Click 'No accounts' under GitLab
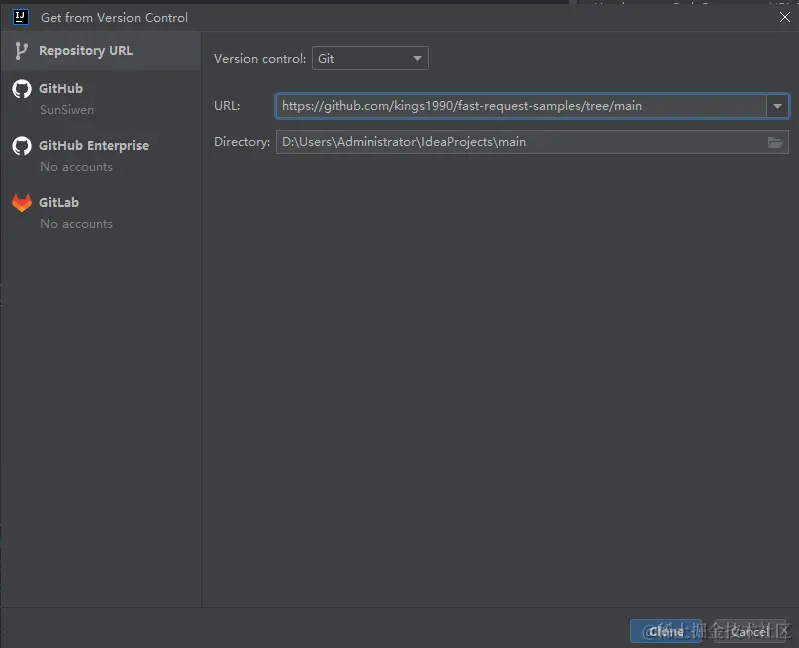The image size is (799, 648). [x=76, y=224]
